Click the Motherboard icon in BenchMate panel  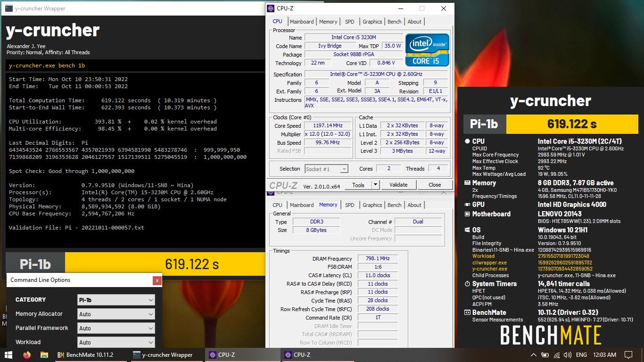pos(467,214)
